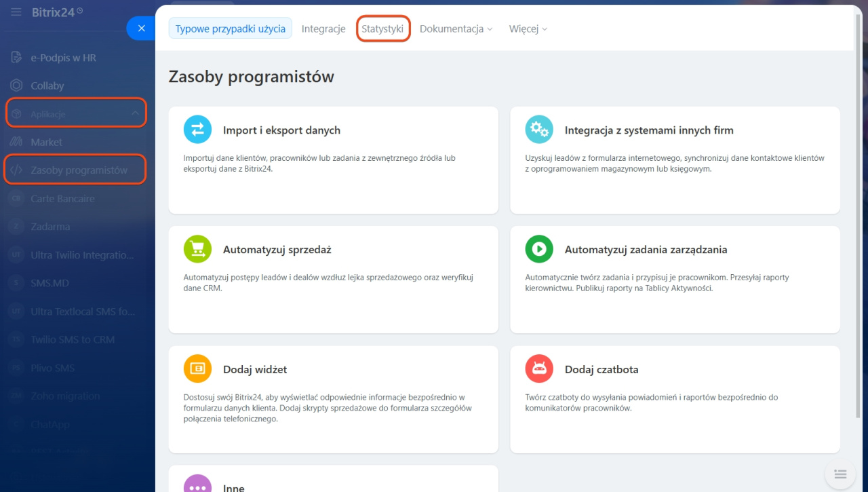Expand the Więcej dropdown arrow
This screenshot has width=868, height=492.
tap(545, 29)
